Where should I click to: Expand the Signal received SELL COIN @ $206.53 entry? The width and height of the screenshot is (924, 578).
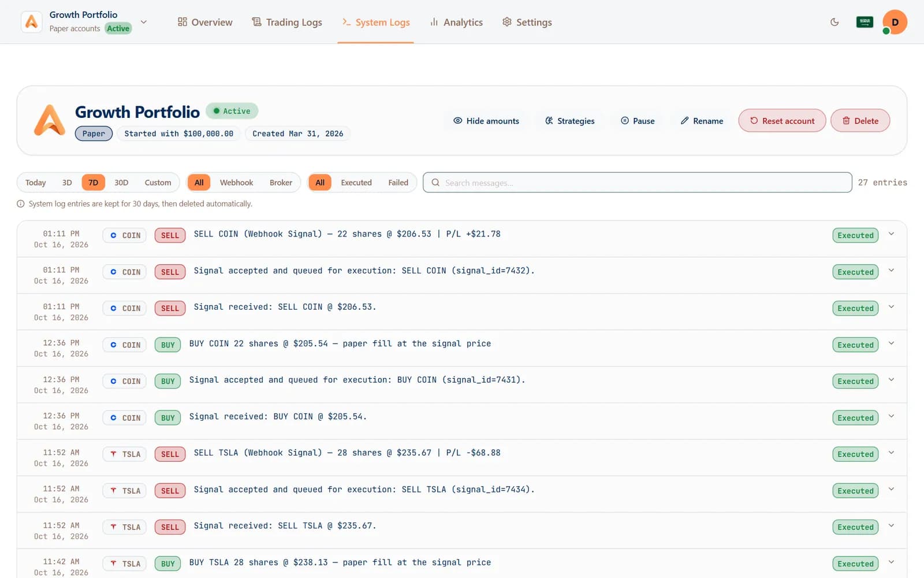pyautogui.click(x=891, y=307)
